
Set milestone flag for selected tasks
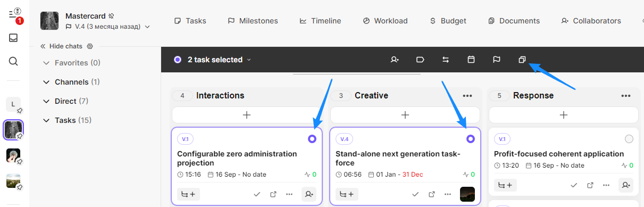(497, 60)
